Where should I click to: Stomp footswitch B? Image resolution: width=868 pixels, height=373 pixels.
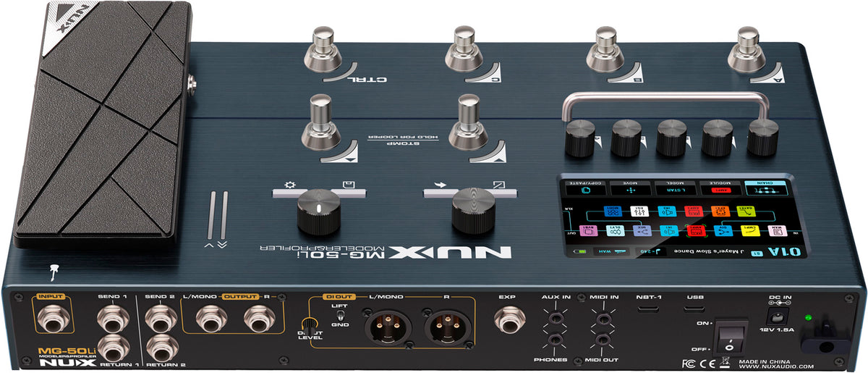(606, 51)
